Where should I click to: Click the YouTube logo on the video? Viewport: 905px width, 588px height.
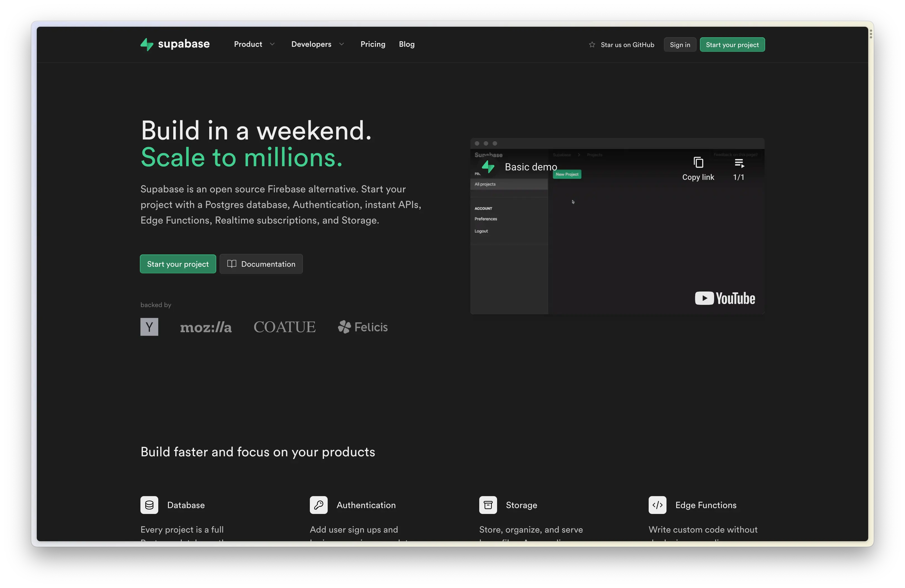tap(725, 298)
